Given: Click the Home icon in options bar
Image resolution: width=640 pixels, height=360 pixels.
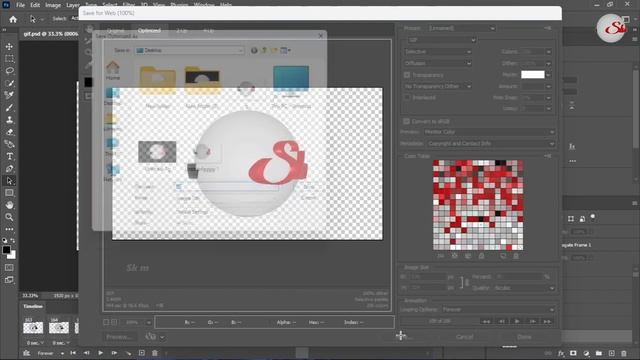Looking at the screenshot, I should point(13,19).
